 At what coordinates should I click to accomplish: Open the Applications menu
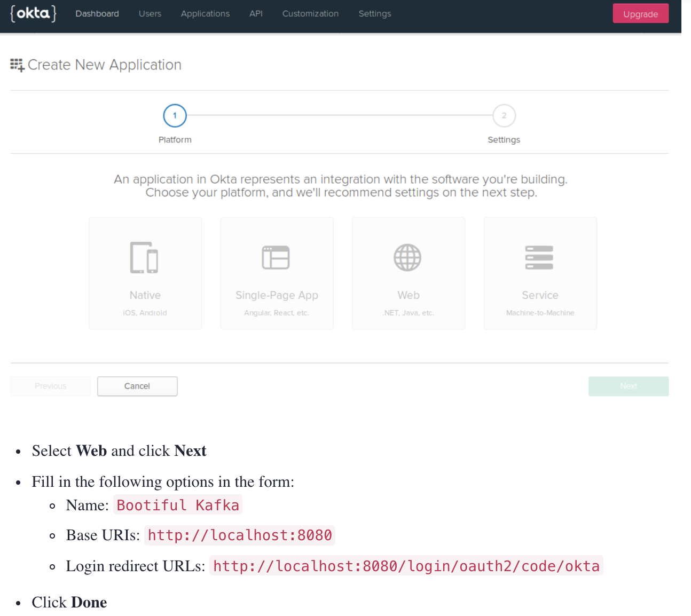[205, 13]
